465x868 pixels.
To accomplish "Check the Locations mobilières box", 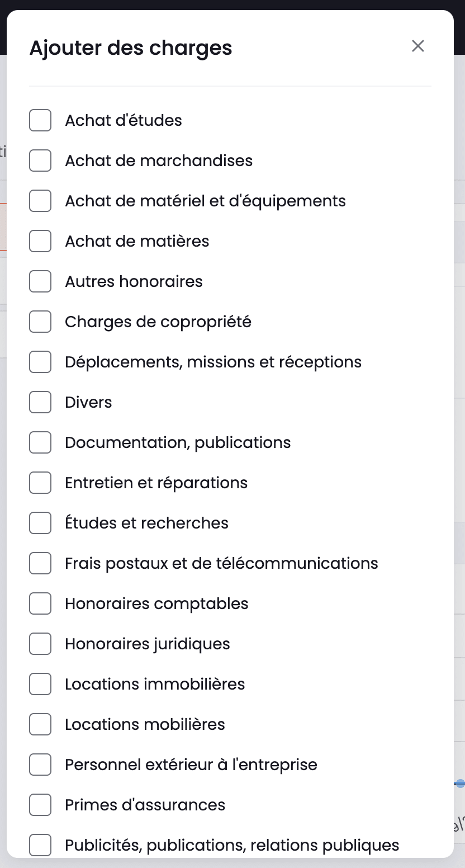I will tap(40, 724).
